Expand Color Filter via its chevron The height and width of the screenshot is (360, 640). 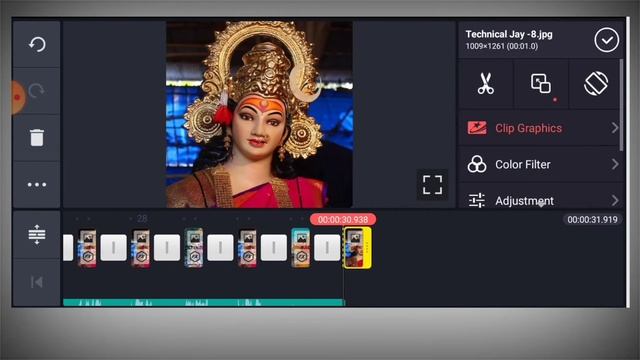[x=615, y=164]
